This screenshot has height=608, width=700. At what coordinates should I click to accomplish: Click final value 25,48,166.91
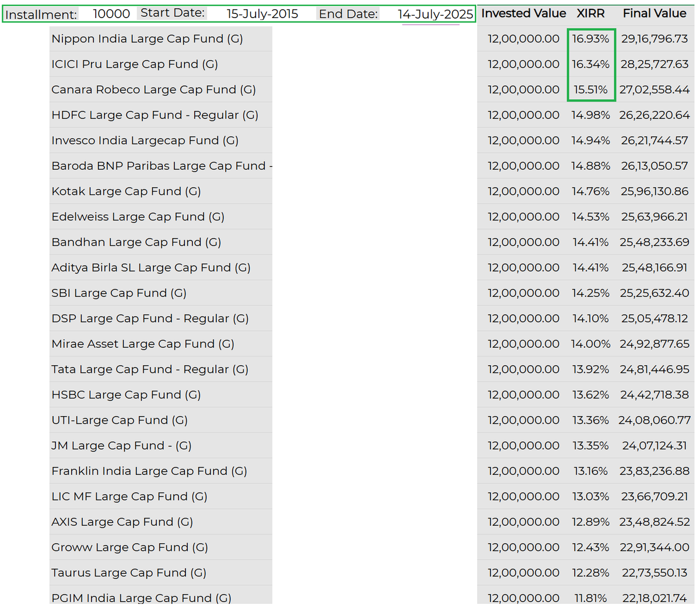[654, 267]
